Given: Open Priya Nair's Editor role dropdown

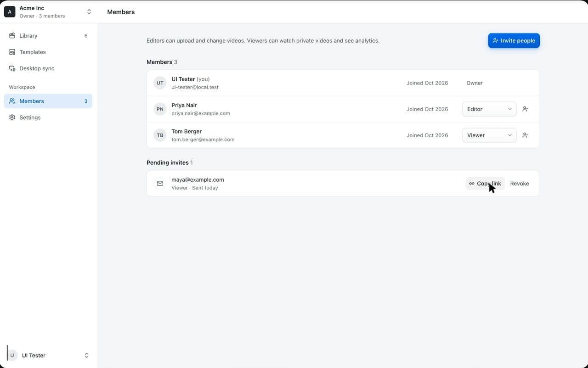Looking at the screenshot, I should point(489,109).
